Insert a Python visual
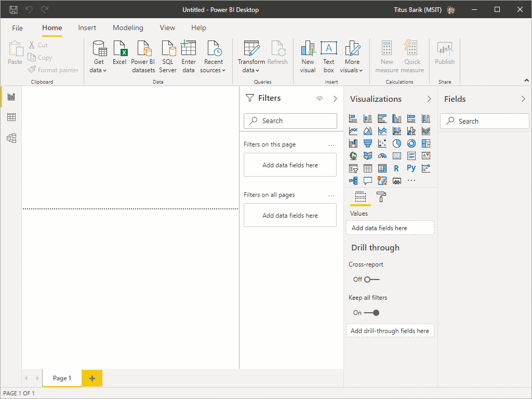Viewport: 532px width, 399px height. click(x=411, y=168)
